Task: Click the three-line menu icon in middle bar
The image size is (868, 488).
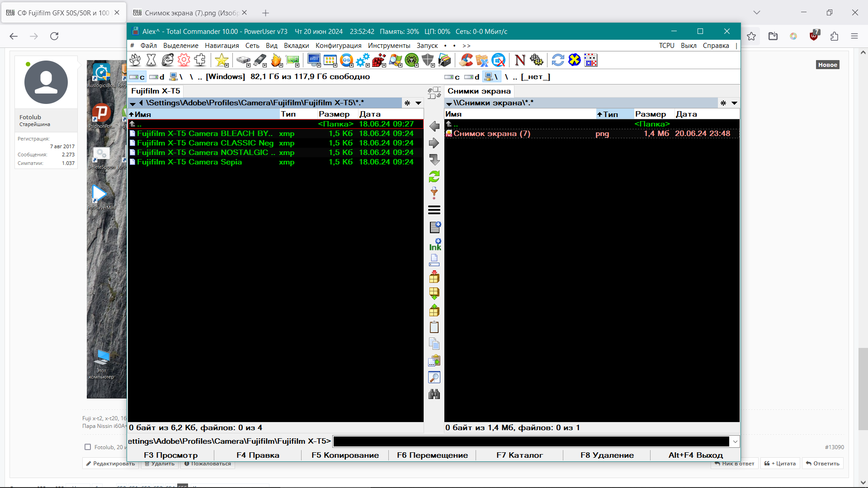Action: pyautogui.click(x=434, y=210)
